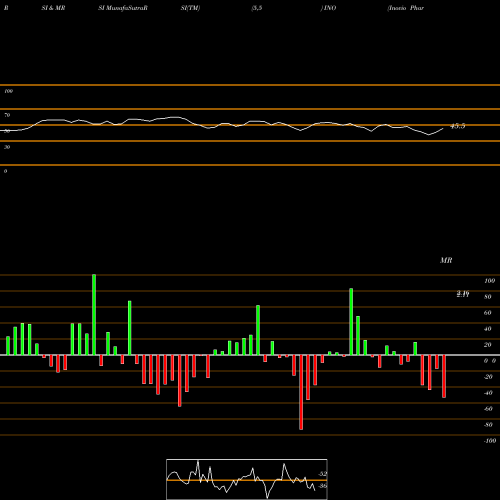Click the MR axis '-60' label
Viewport: 500px width, 500px height.
point(488,409)
